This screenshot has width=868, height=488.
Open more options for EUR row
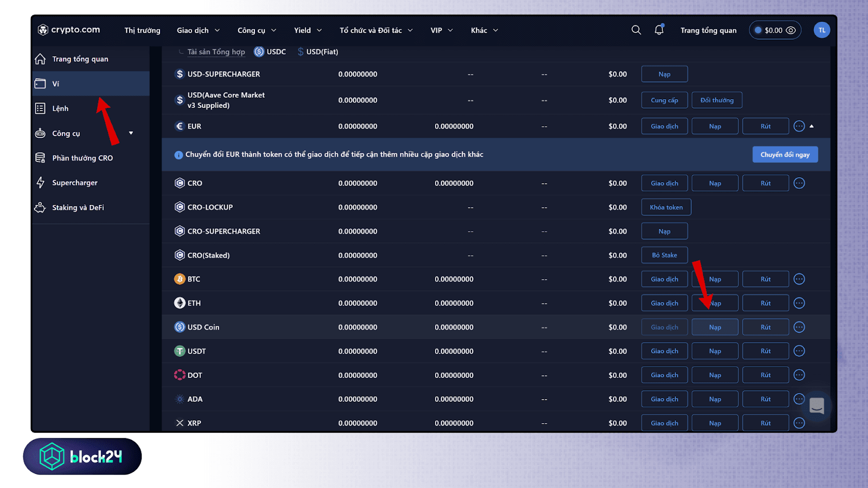[x=799, y=126]
